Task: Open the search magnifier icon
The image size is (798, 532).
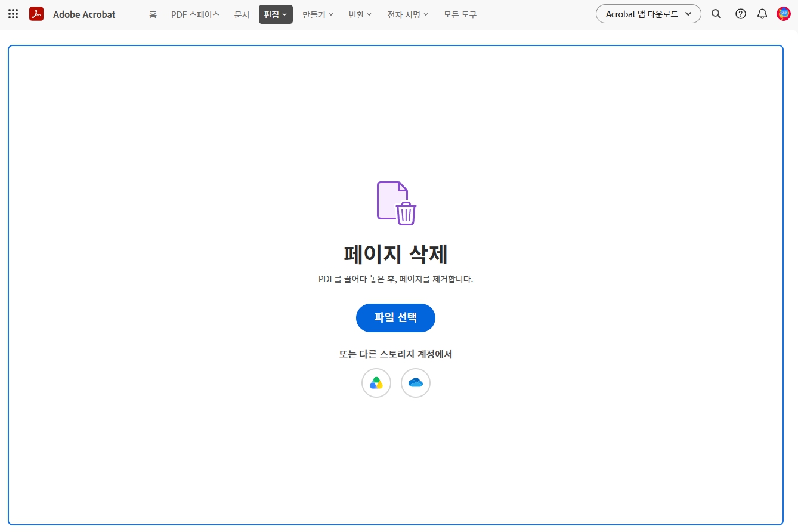Action: point(716,14)
